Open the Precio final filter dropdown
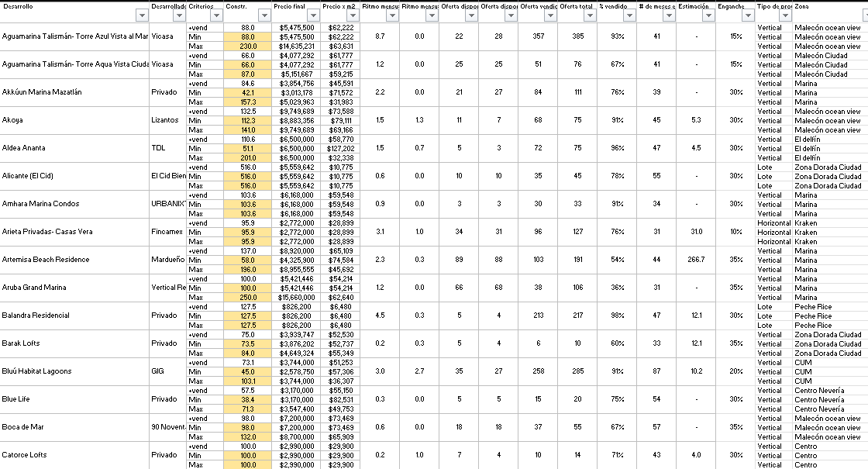The height and width of the screenshot is (469, 868). (310, 16)
